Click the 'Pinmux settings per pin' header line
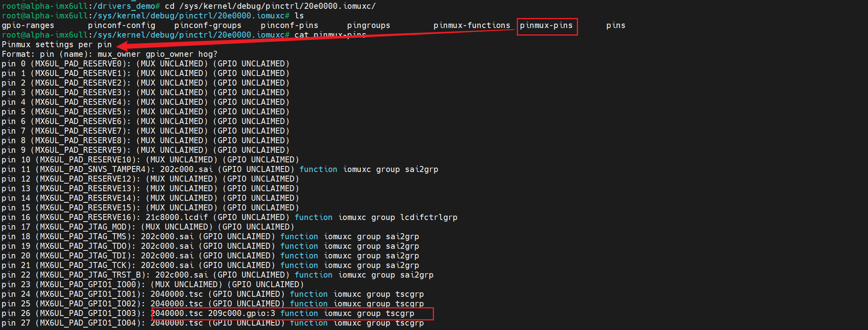868x330 pixels. [57, 45]
